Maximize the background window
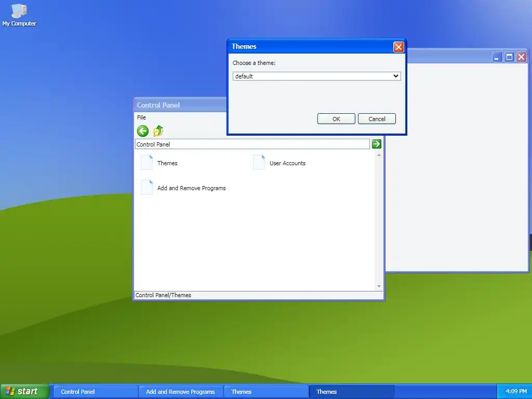 point(509,57)
